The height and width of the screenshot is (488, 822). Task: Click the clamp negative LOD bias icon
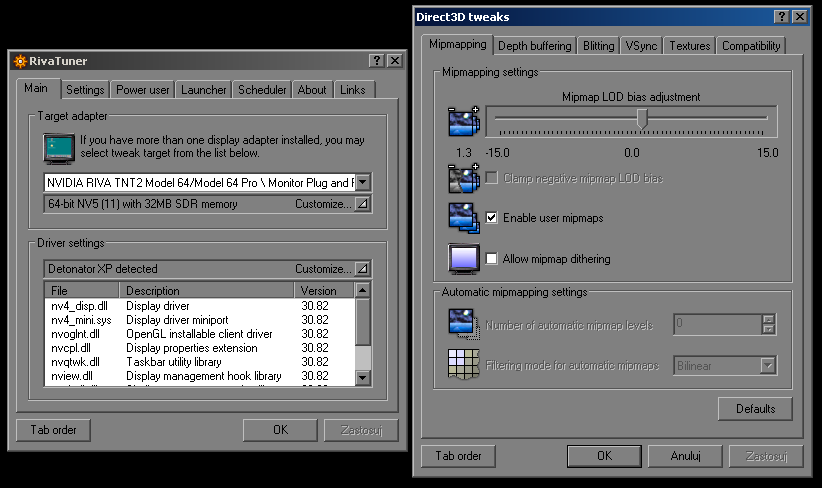(464, 178)
